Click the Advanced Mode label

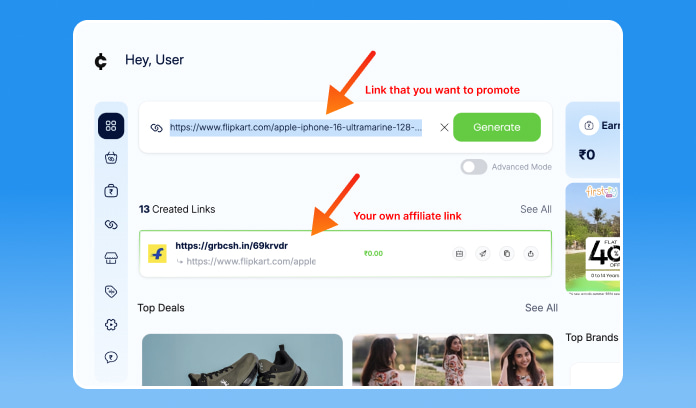coord(522,167)
